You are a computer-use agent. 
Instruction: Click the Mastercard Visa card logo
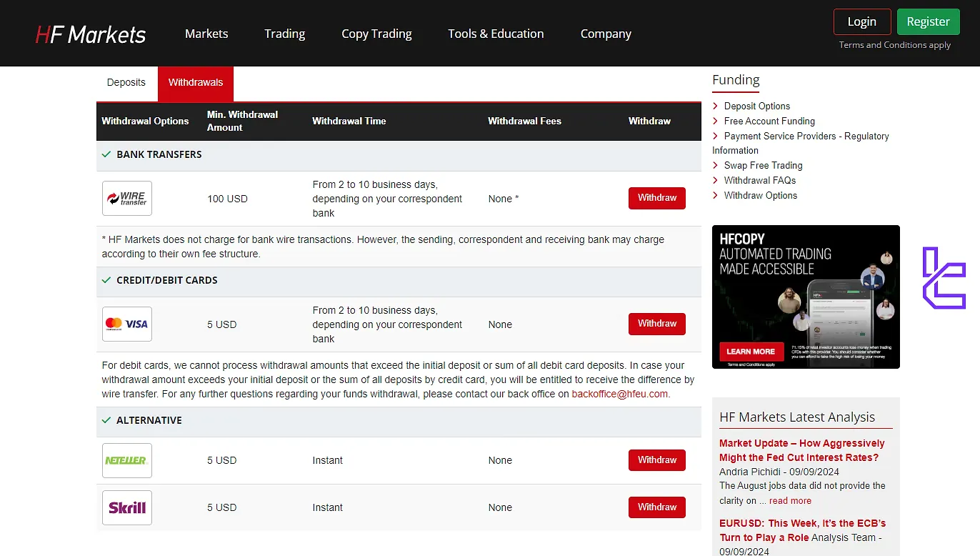pos(127,324)
